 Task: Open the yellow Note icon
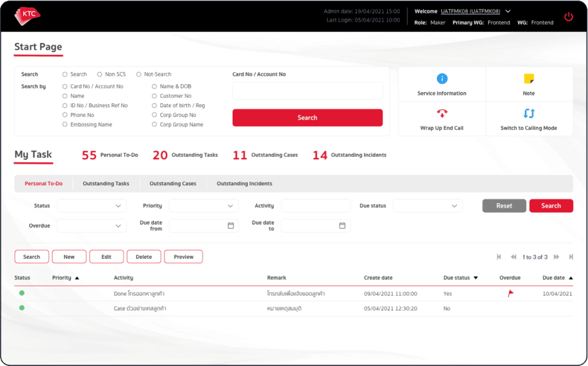[529, 79]
